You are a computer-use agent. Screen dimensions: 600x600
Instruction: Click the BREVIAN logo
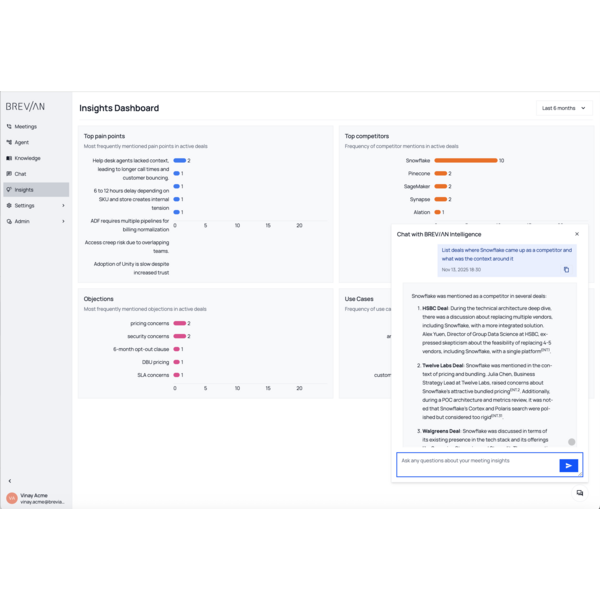pyautogui.click(x=25, y=106)
